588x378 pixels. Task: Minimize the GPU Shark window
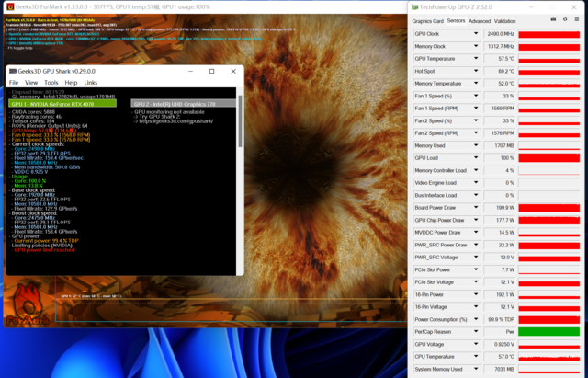point(188,71)
